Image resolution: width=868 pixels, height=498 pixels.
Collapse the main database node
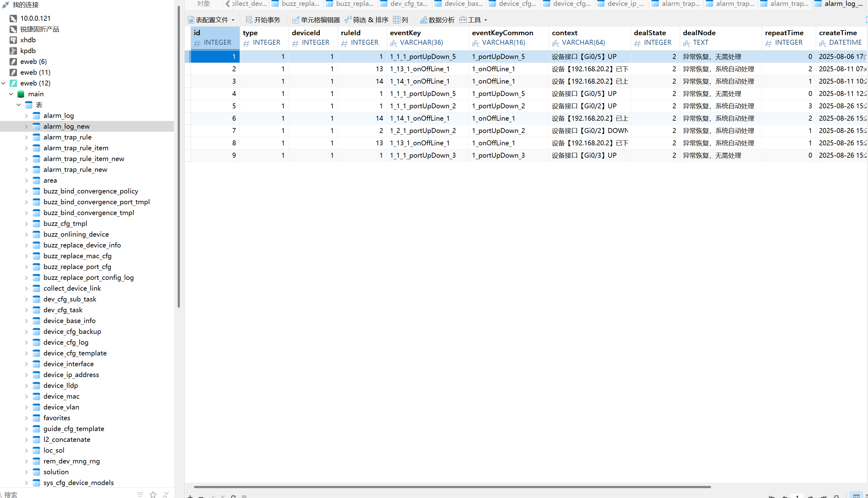coord(11,94)
